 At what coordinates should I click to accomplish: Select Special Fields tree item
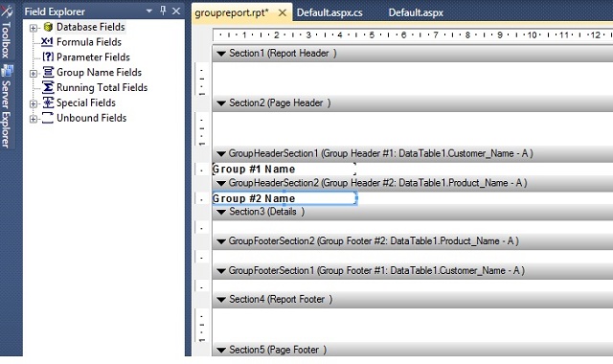pos(86,102)
